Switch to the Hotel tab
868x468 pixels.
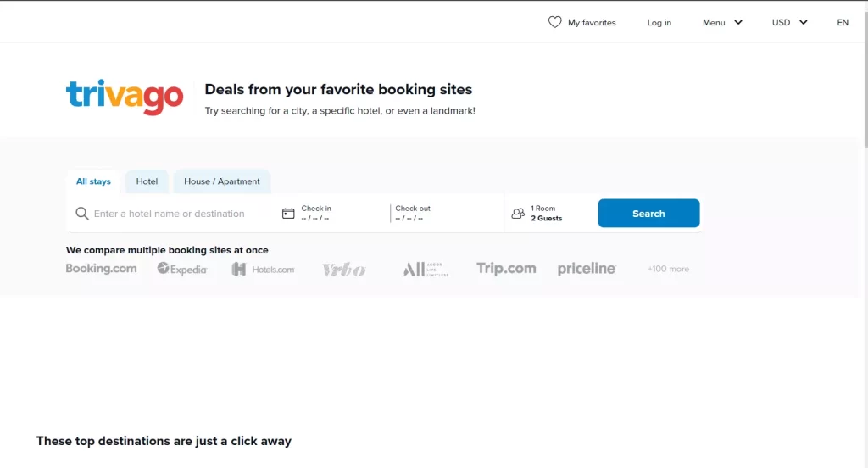pos(147,181)
